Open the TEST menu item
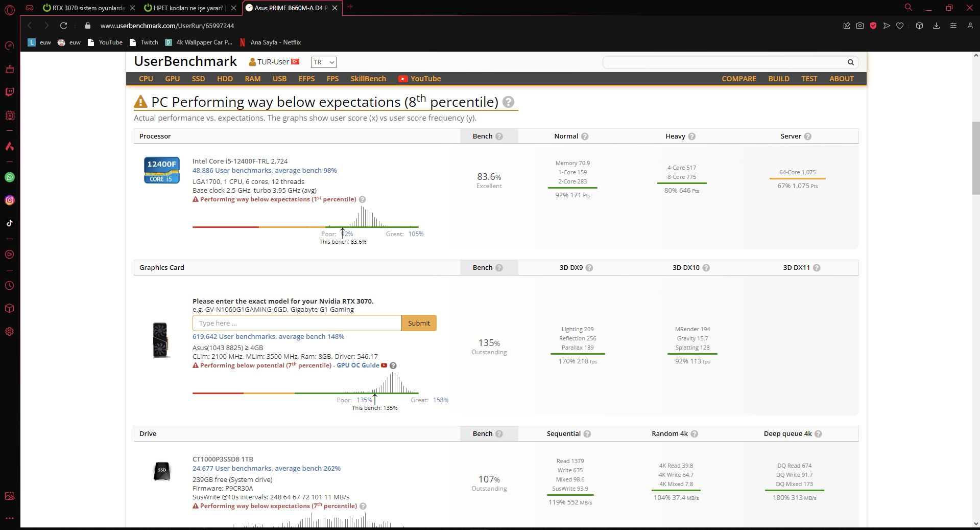Viewport: 980px width, 530px height. tap(809, 79)
